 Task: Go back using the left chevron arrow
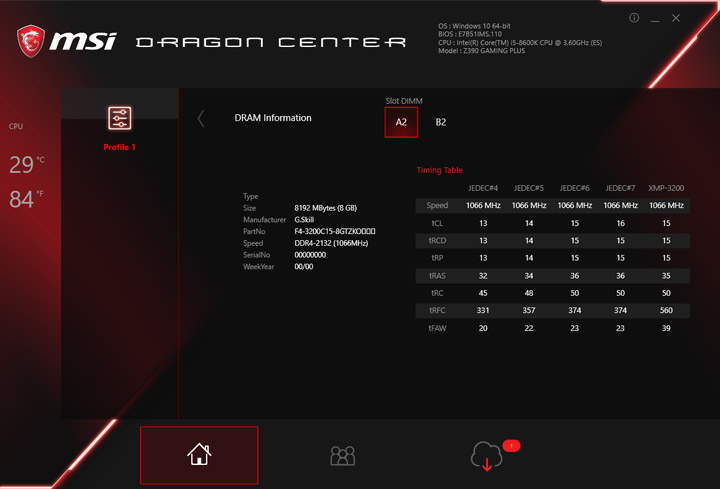201,118
